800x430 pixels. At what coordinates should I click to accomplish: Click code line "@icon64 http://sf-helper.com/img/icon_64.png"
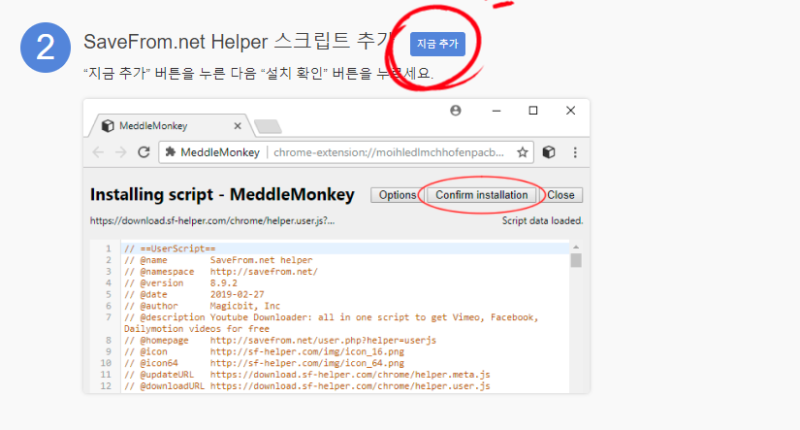tap(264, 363)
